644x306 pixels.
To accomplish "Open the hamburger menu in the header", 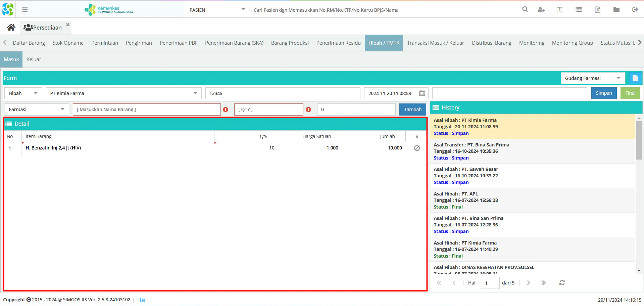I will click(25, 10).
